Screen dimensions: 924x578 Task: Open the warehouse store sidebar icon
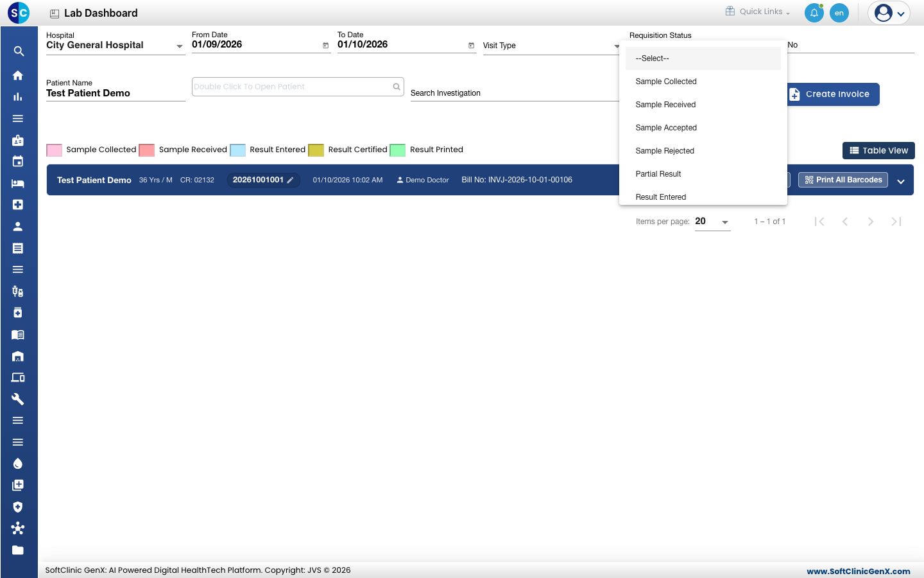coord(18,356)
